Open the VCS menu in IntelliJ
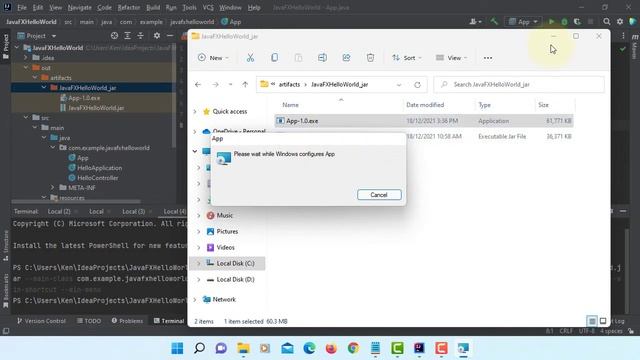The width and height of the screenshot is (640, 360). [208, 7]
